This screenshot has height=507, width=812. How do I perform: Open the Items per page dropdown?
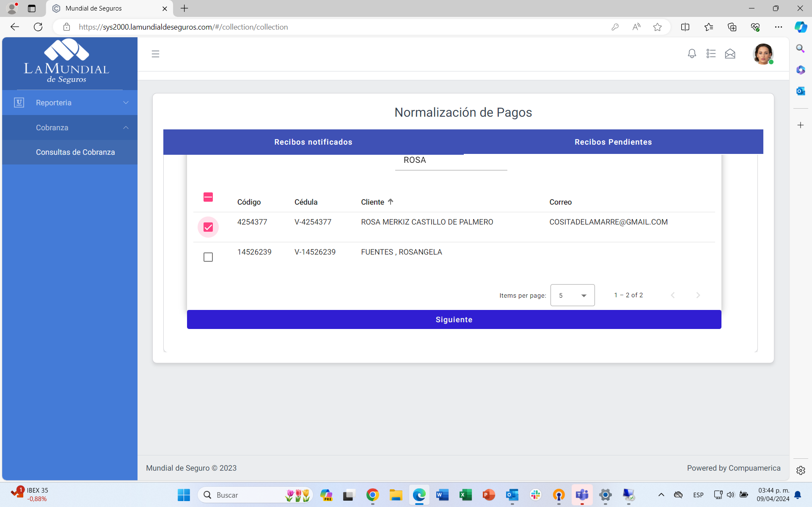(572, 295)
